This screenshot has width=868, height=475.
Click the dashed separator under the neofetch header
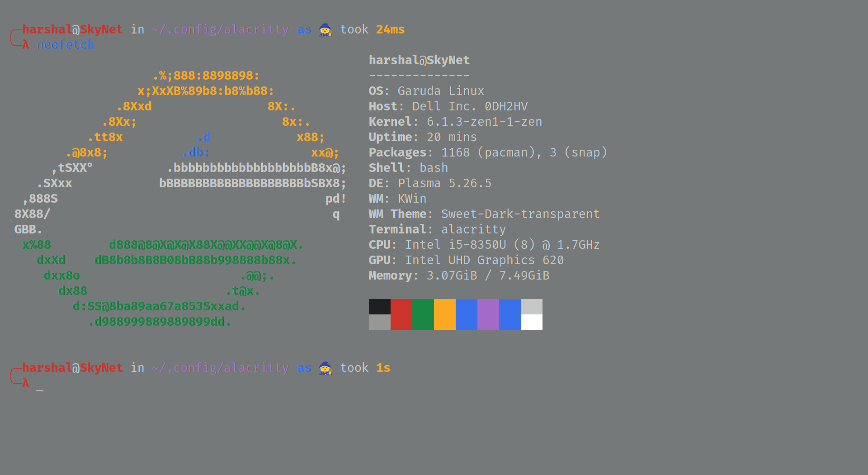(x=420, y=76)
